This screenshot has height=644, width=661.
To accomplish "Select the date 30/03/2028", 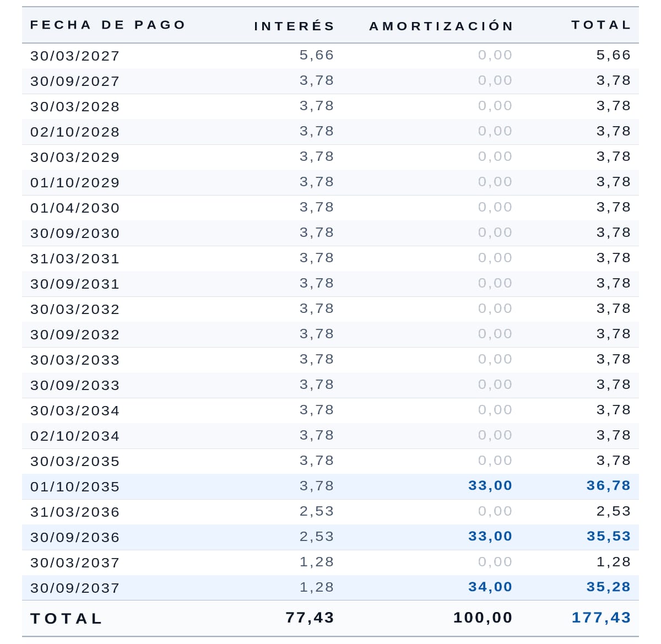I will 75,106.
